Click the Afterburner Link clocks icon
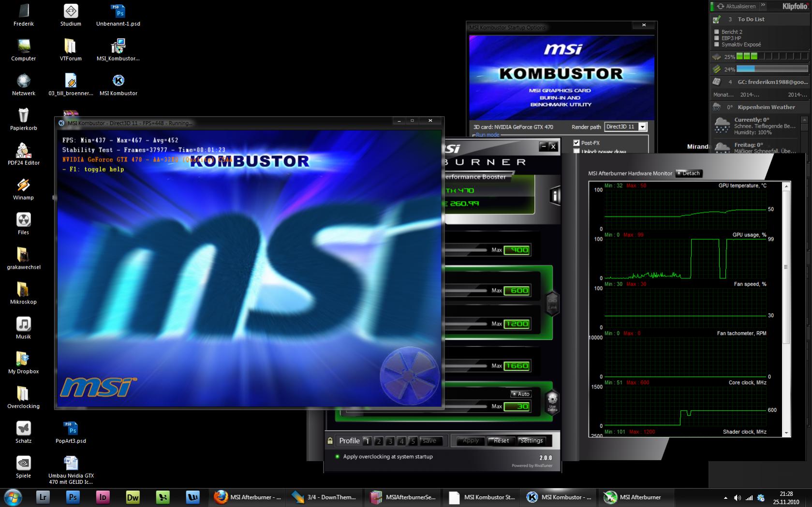 click(552, 303)
